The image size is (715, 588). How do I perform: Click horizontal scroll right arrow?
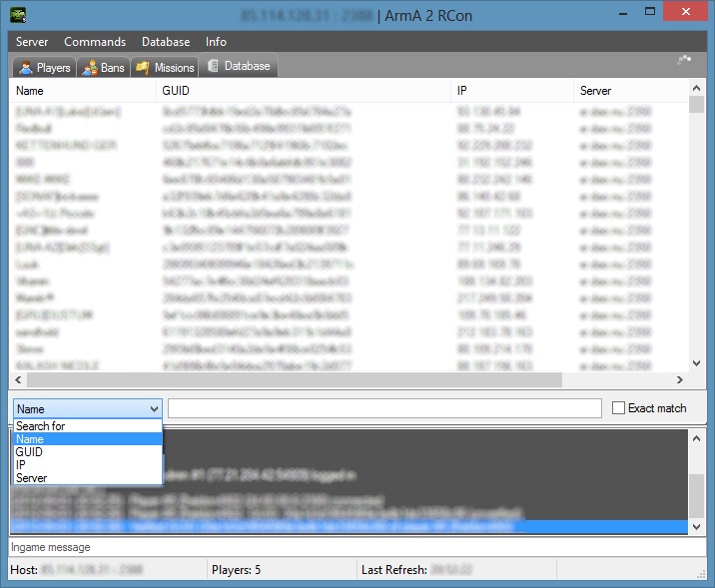(680, 379)
